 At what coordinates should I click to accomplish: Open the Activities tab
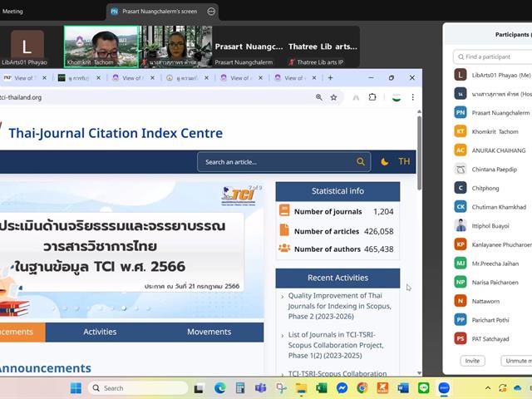pos(100,332)
